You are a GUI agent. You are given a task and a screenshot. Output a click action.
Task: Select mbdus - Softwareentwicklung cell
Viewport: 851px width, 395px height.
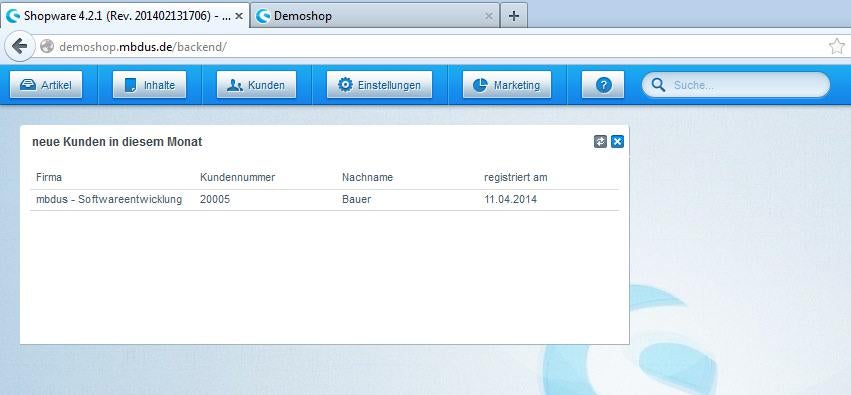(109, 199)
